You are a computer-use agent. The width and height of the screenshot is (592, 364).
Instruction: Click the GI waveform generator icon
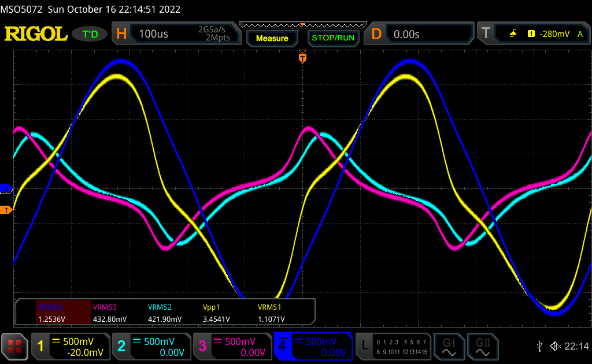pyautogui.click(x=449, y=346)
